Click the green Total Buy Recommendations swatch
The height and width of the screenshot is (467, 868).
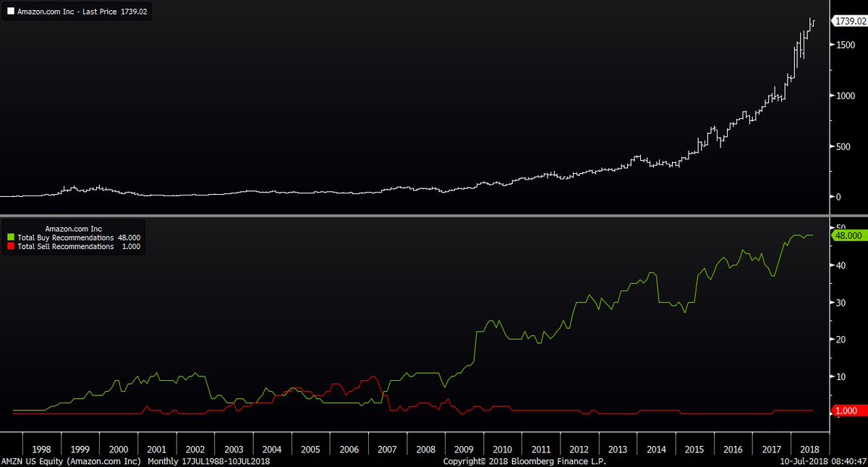9,237
